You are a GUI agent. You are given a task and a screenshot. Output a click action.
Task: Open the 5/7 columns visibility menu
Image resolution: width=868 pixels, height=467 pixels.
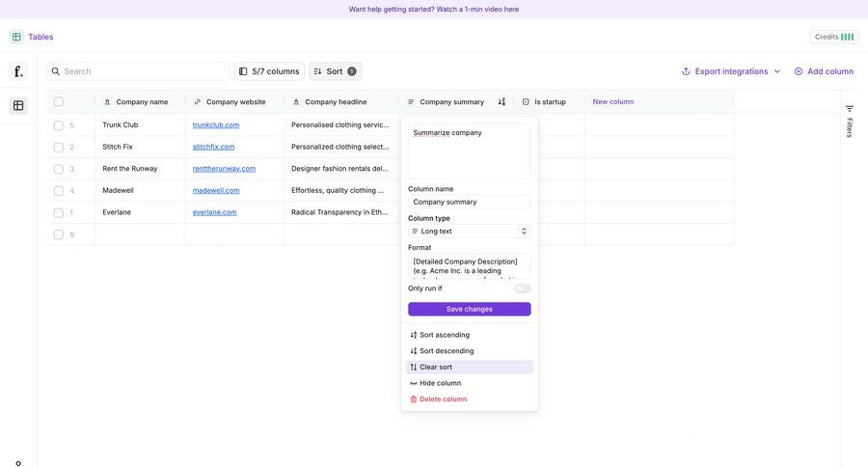(270, 71)
